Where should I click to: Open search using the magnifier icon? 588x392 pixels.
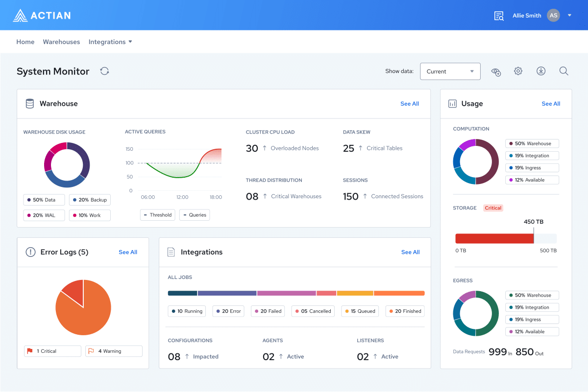click(x=563, y=71)
